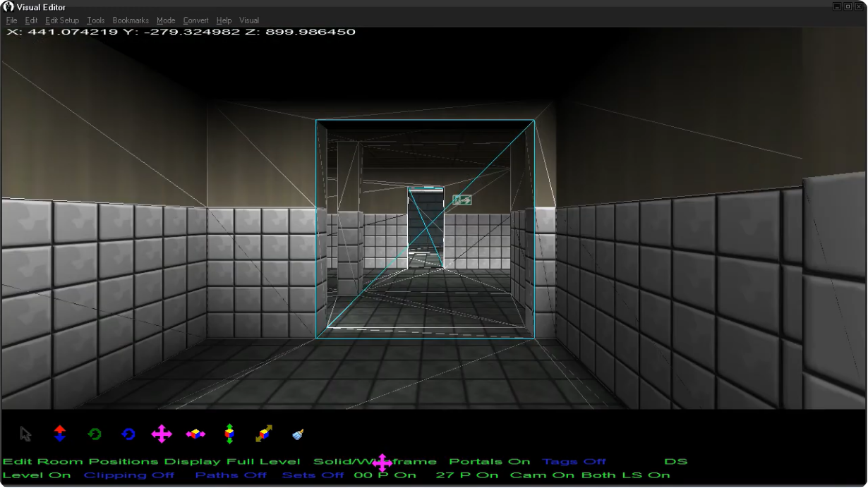Click the paintbrush icon in the toolbar
868x488 pixels.
point(298,434)
